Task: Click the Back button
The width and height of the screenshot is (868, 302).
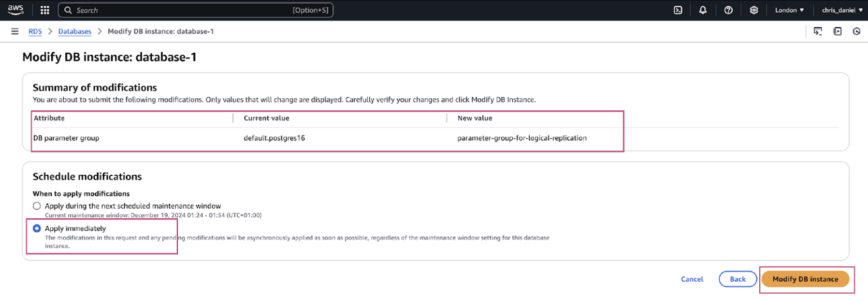Action: point(738,279)
